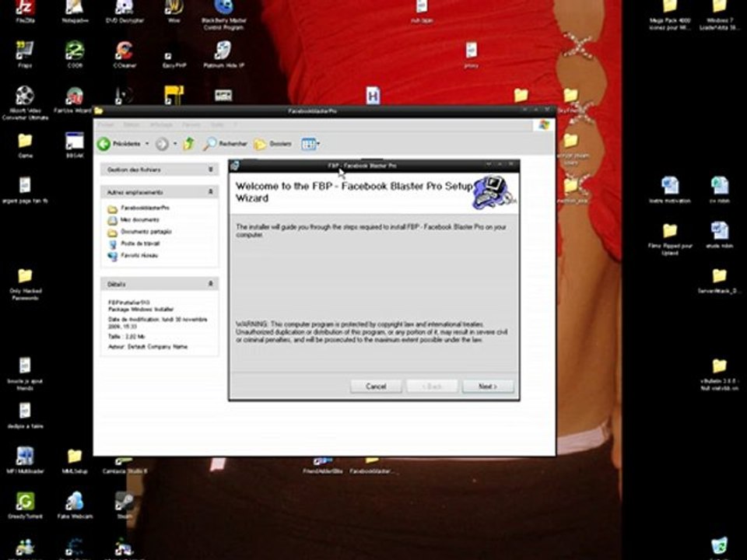Click the FBP installer graphic in wizard header

pyautogui.click(x=493, y=192)
